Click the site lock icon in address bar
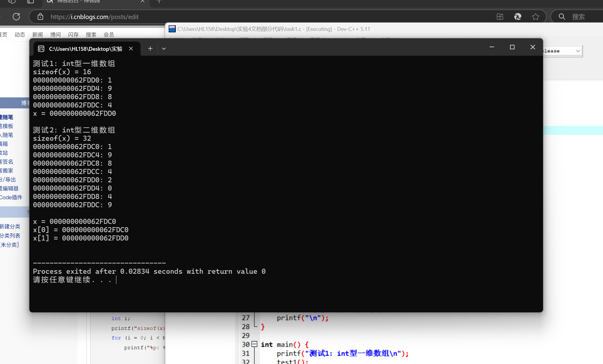This screenshot has height=364, width=603. [x=40, y=17]
